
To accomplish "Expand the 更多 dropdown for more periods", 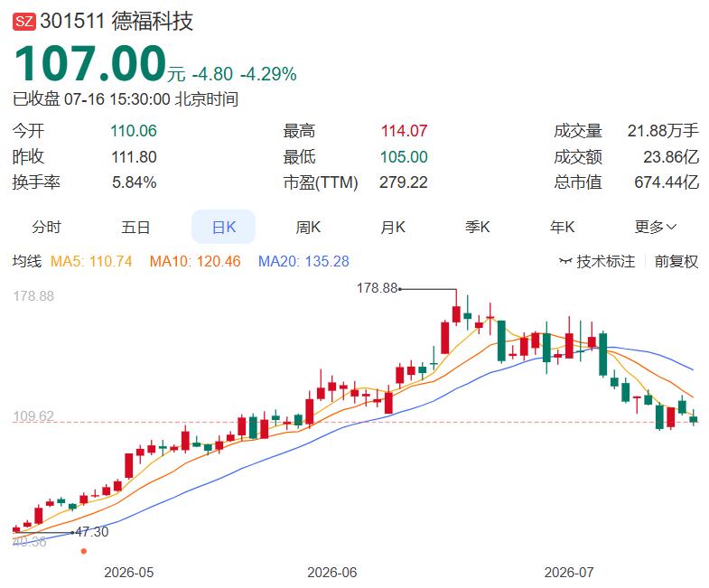I will tap(655, 227).
